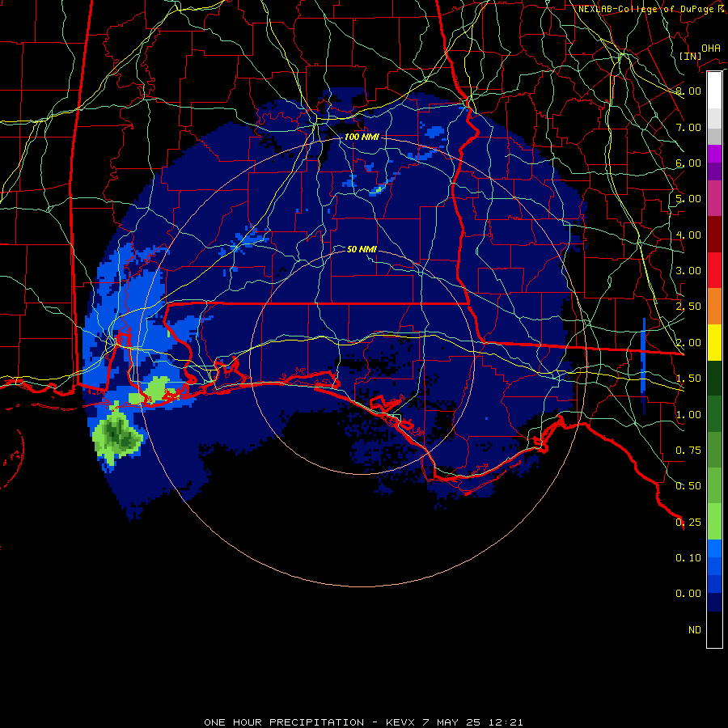Select the 5.00 legend value
This screenshot has width=728, height=728.
coord(688,199)
